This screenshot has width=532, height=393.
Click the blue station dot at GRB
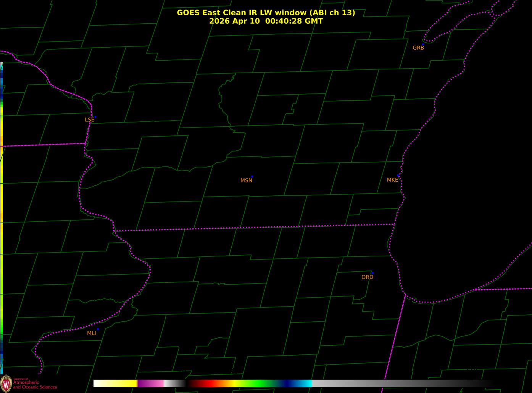(423, 44)
